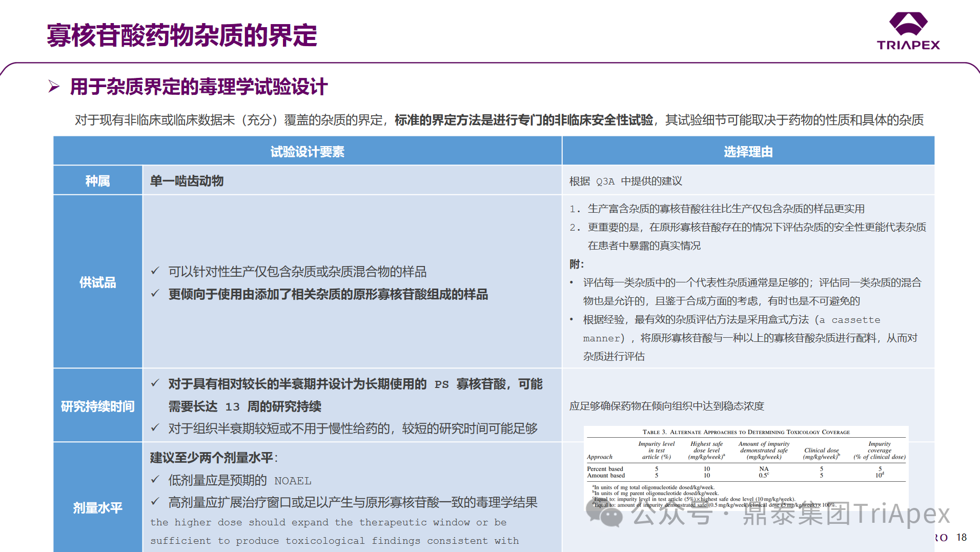Click the 供试品 row header cell
The height and width of the screenshot is (552, 980).
tap(97, 282)
